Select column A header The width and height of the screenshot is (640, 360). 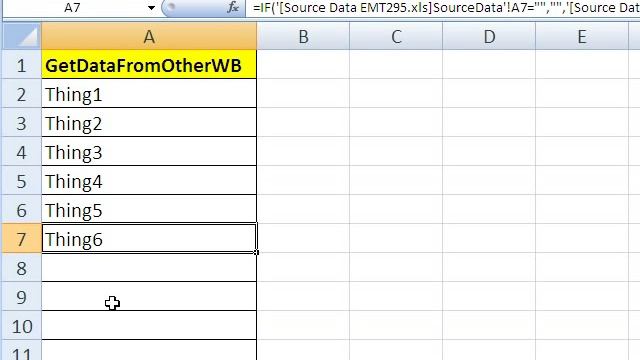coord(149,37)
